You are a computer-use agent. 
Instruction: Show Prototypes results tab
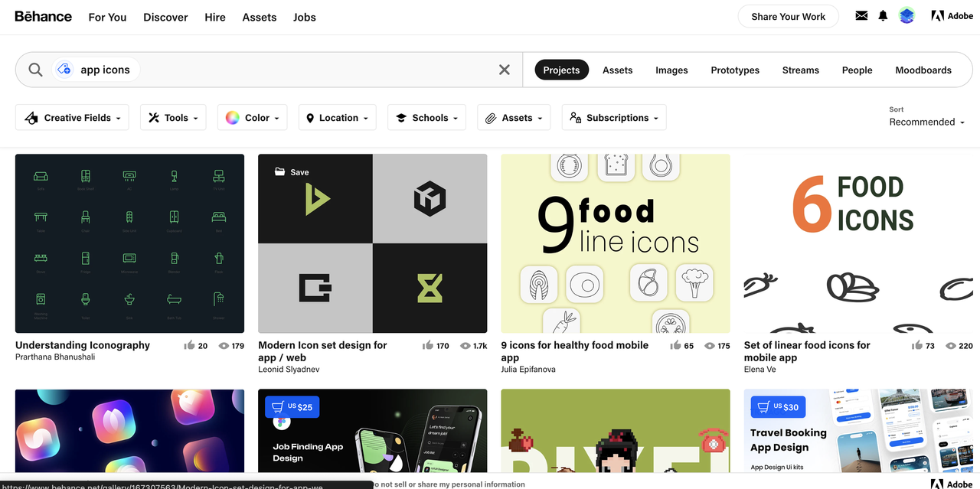pyautogui.click(x=735, y=70)
